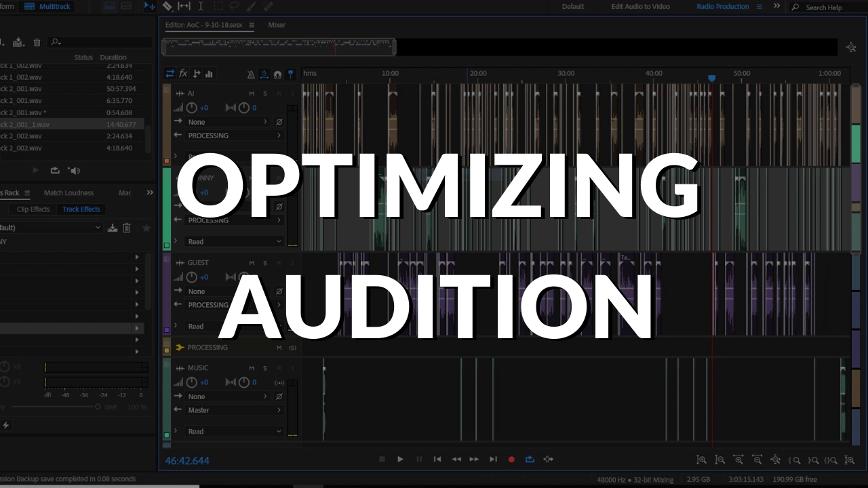Open the AJ track output dropdown PROCESSING
This screenshot has width=868, height=488.
234,136
